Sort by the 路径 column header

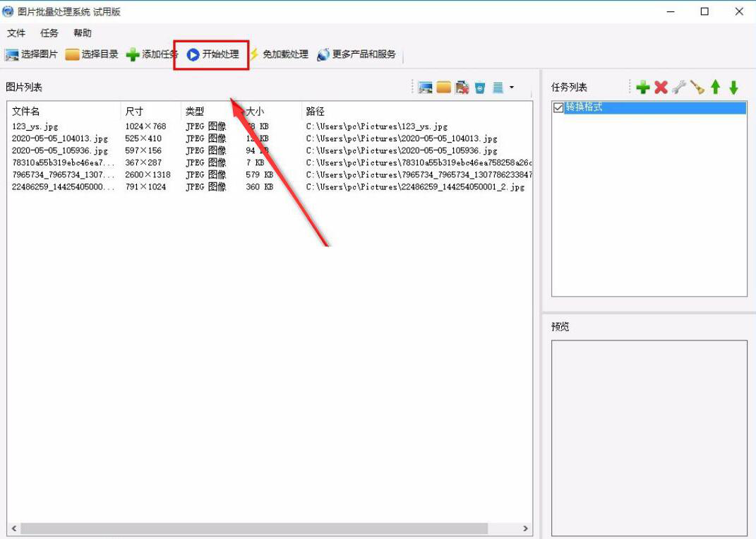(x=416, y=112)
